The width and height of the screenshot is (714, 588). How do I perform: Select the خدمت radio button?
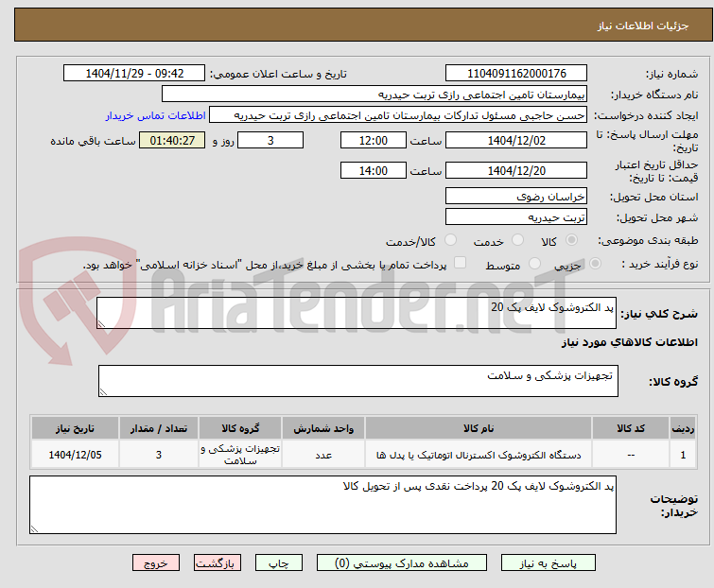pos(517,240)
